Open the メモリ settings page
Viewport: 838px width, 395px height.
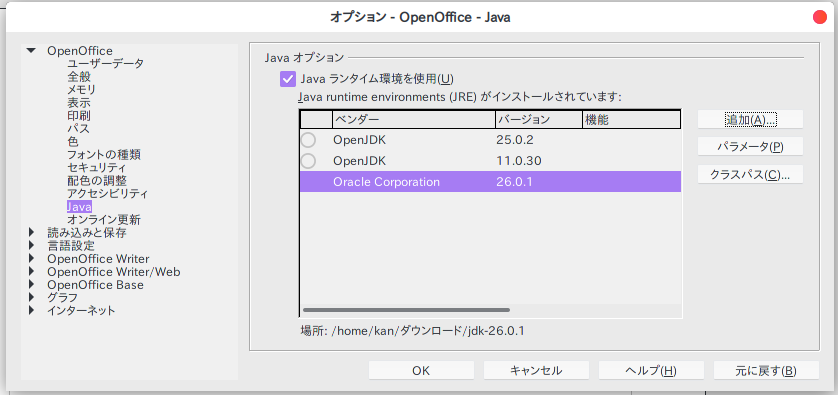[x=81, y=89]
